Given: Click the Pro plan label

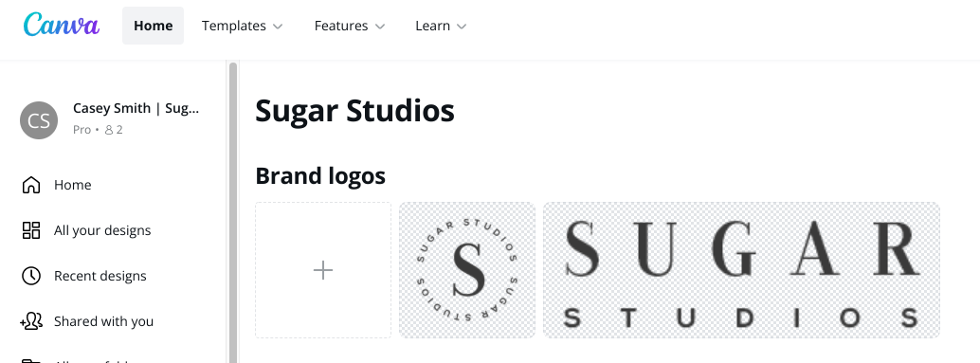Looking at the screenshot, I should pyautogui.click(x=82, y=130).
